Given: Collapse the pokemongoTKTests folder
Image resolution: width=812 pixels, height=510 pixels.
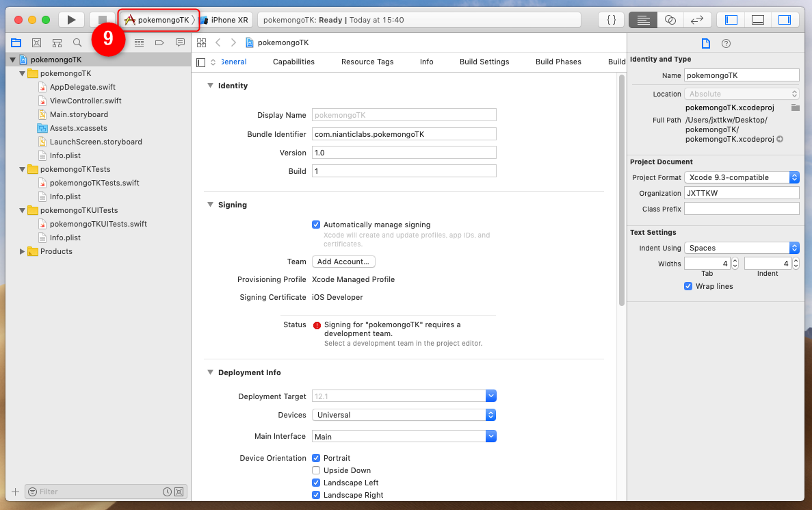Looking at the screenshot, I should (x=23, y=170).
